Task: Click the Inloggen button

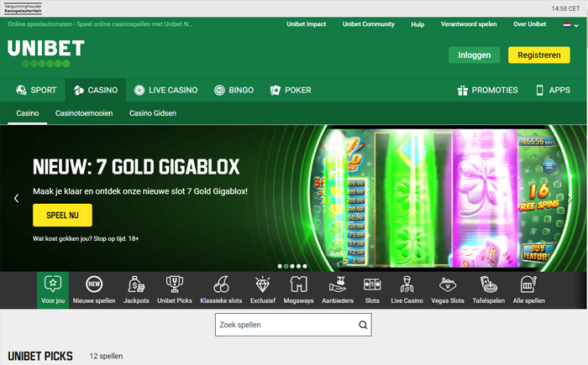Action: pos(474,55)
